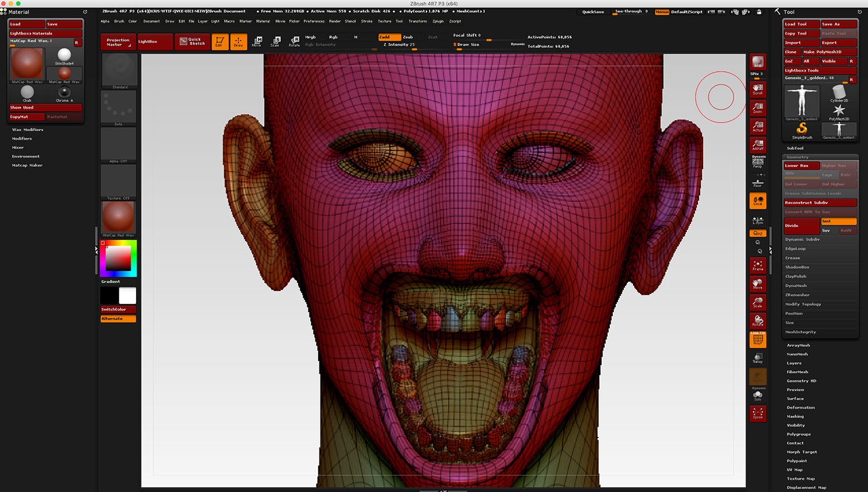Click the white secondary color swatch
This screenshot has height=492, width=868.
coord(127,295)
